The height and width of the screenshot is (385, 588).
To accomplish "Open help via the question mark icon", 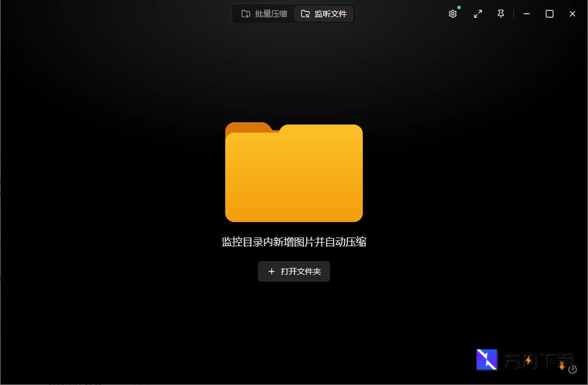I will (x=572, y=370).
